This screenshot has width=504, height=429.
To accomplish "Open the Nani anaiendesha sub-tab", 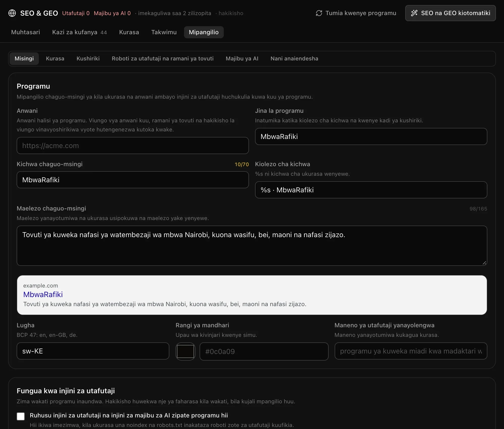I will coord(294,59).
